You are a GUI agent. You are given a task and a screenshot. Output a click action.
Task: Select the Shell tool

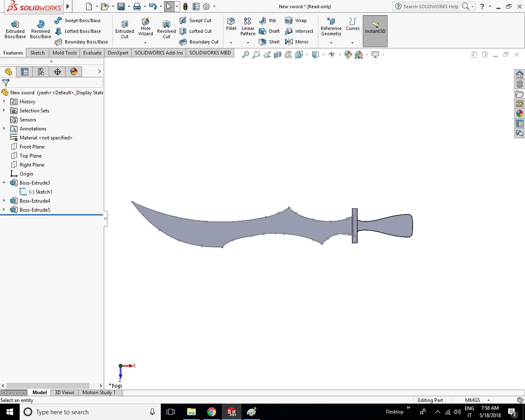tap(269, 42)
